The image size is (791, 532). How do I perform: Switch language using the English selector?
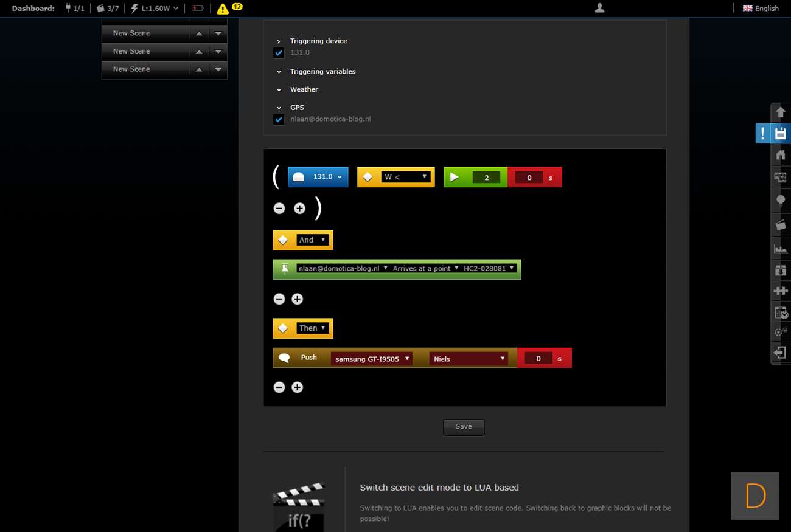(761, 9)
